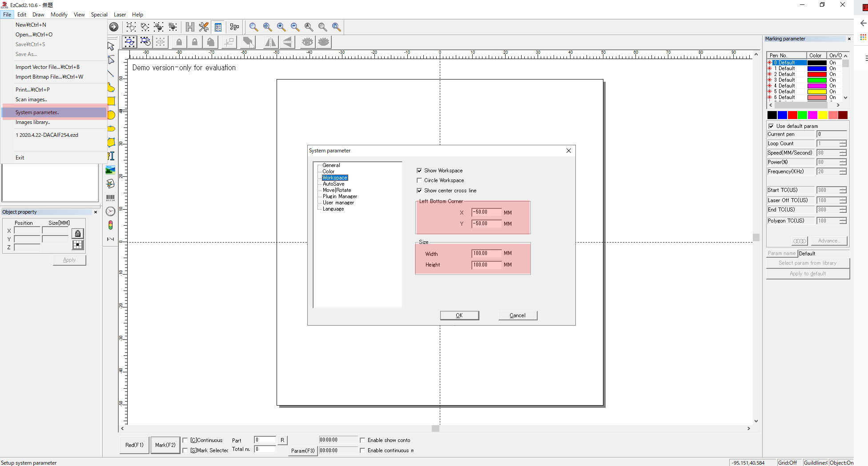
Task: Select the traffic-light Input port tool
Action: 111,225
